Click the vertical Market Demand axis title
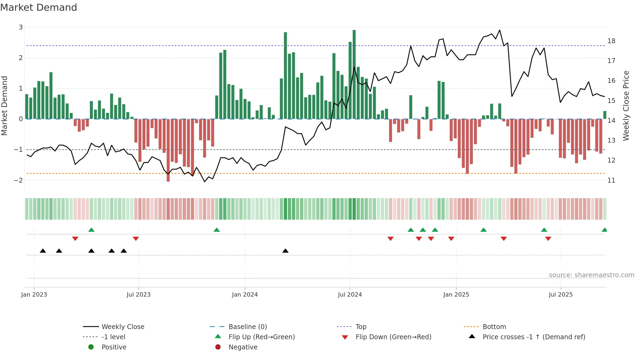This screenshot has width=644, height=362. coord(4,106)
